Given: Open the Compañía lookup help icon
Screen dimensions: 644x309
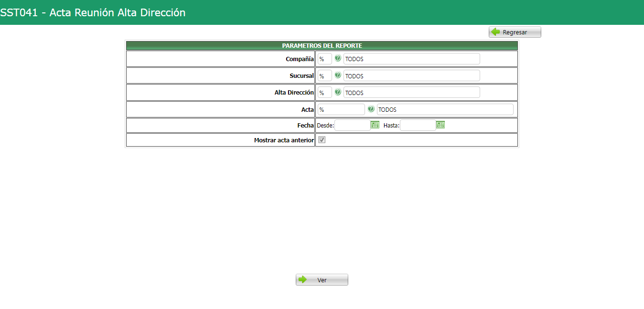Looking at the screenshot, I should coord(338,58).
